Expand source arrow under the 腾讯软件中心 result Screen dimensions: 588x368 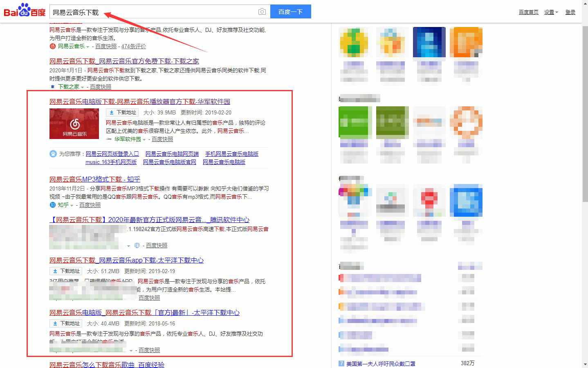point(128,246)
